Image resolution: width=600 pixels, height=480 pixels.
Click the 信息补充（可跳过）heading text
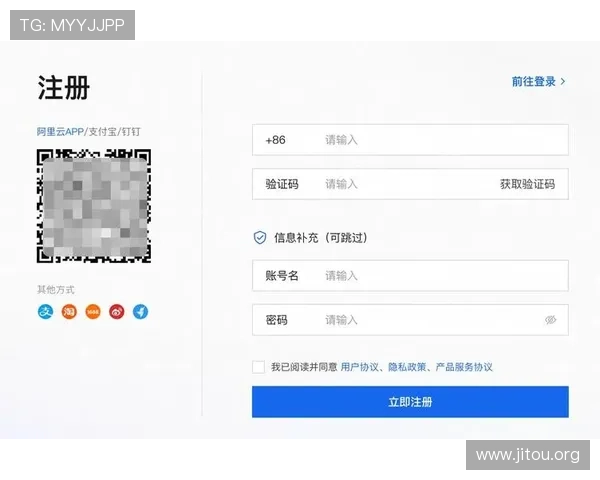(321, 238)
